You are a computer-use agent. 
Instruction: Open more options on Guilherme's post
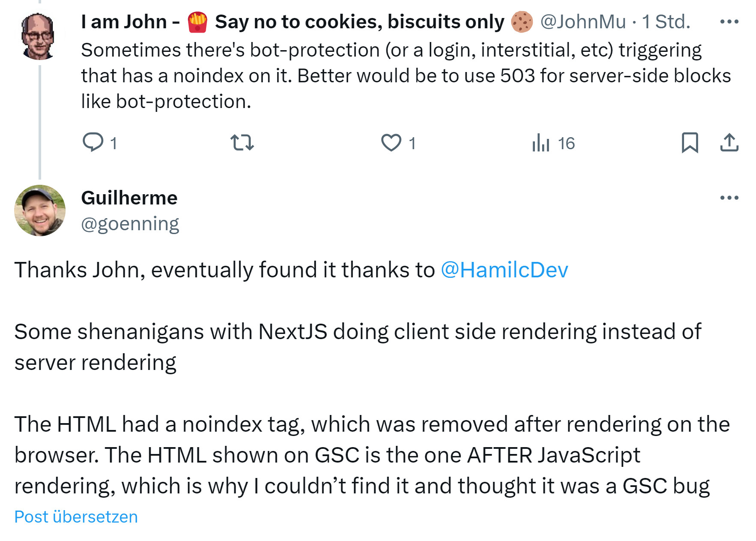tap(729, 198)
